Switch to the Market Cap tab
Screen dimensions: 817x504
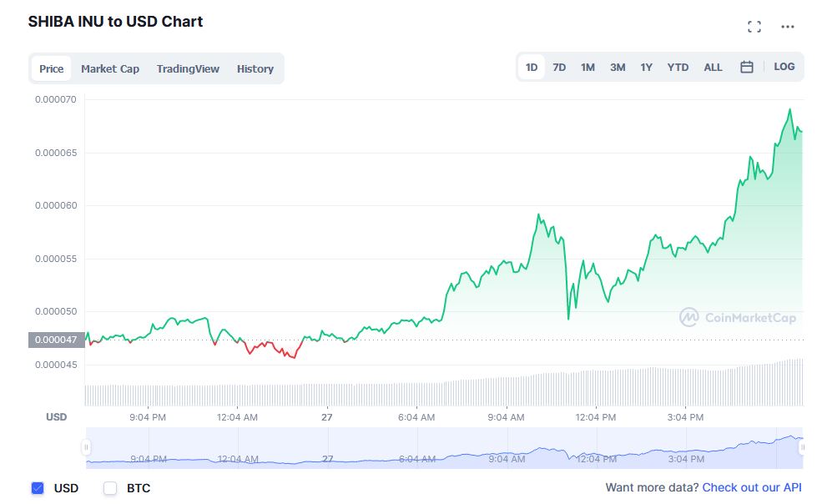pos(110,68)
